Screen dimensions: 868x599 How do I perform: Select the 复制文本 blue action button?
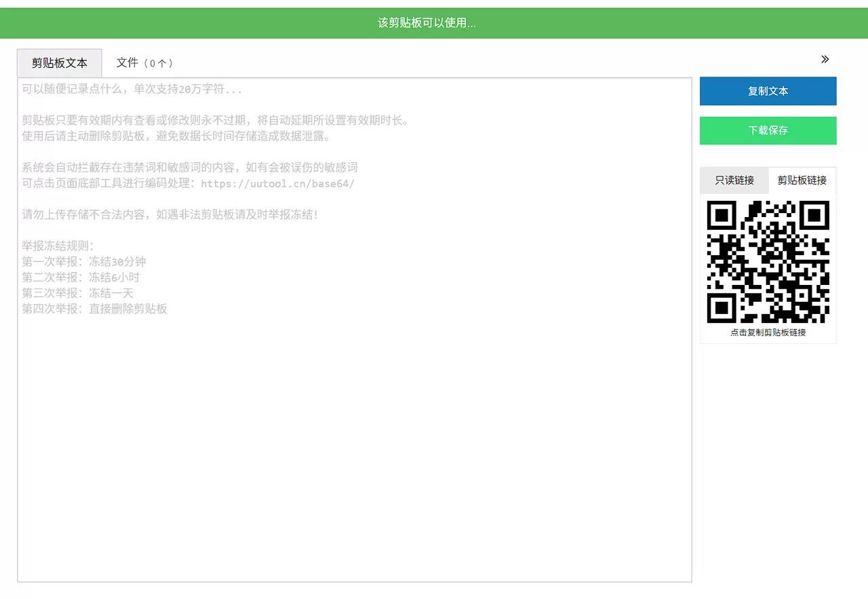tap(768, 91)
